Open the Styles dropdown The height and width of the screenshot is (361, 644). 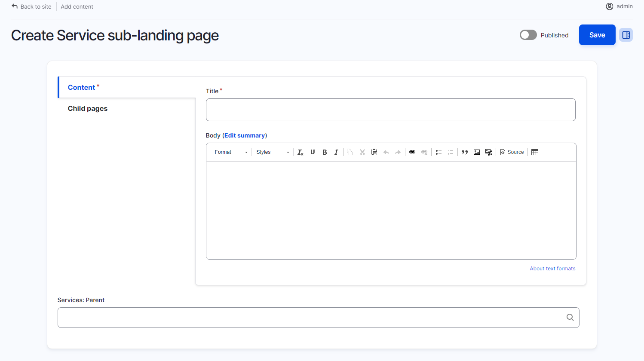[x=273, y=152]
